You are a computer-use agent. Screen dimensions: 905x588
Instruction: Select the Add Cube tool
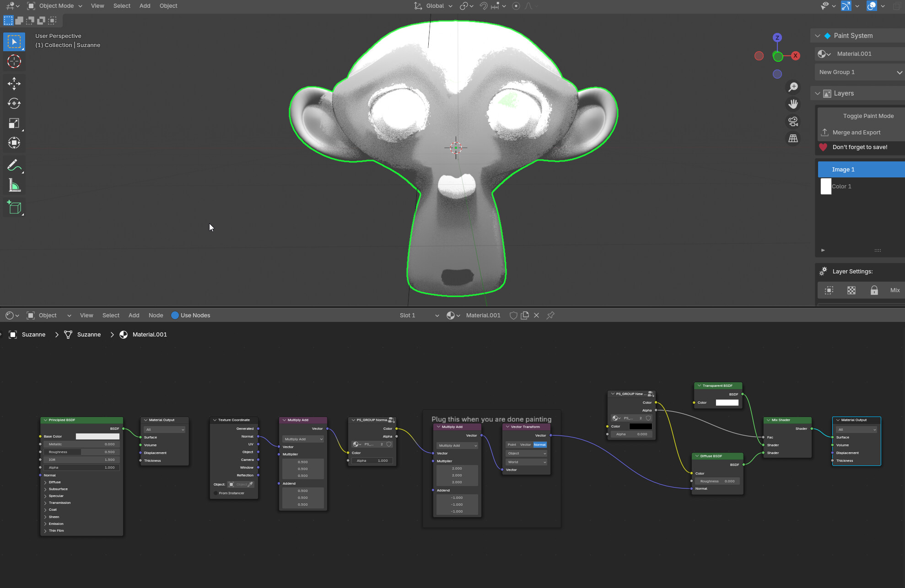[x=14, y=207]
